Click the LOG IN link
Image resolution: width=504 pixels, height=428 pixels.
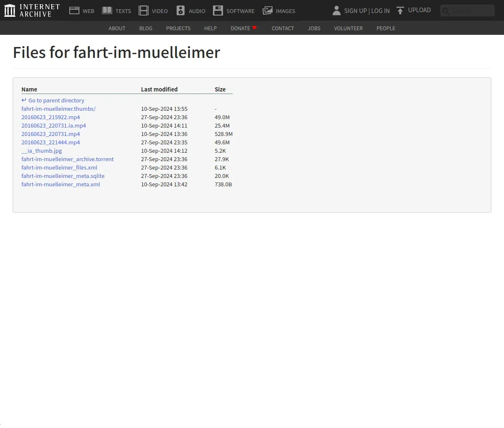tap(381, 11)
